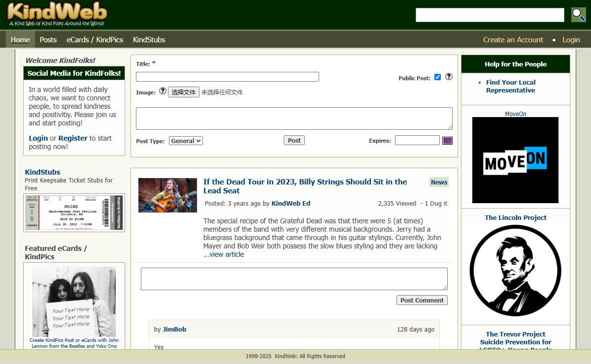Open the Expires calendar picker icon
The width and height of the screenshot is (591, 364).
point(447,141)
